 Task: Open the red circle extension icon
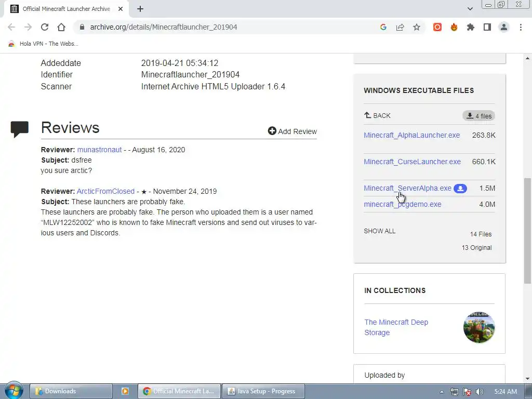click(437, 27)
